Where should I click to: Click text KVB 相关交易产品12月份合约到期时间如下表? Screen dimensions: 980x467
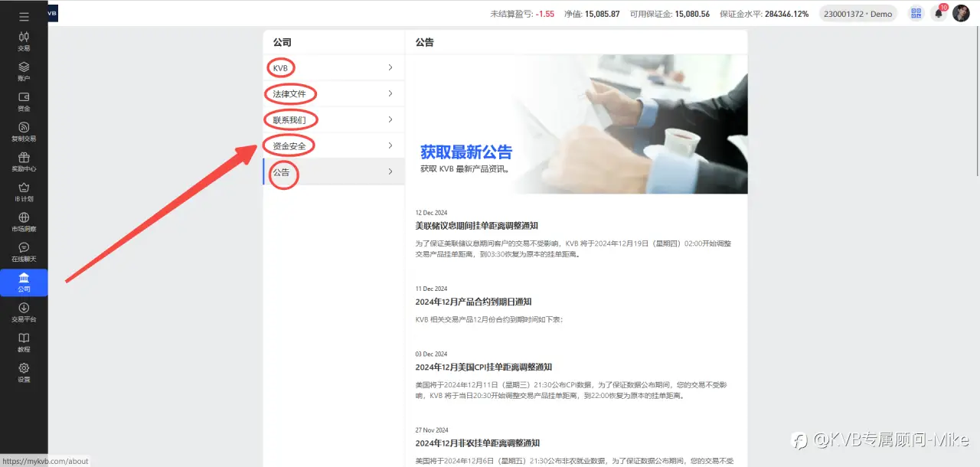click(489, 319)
